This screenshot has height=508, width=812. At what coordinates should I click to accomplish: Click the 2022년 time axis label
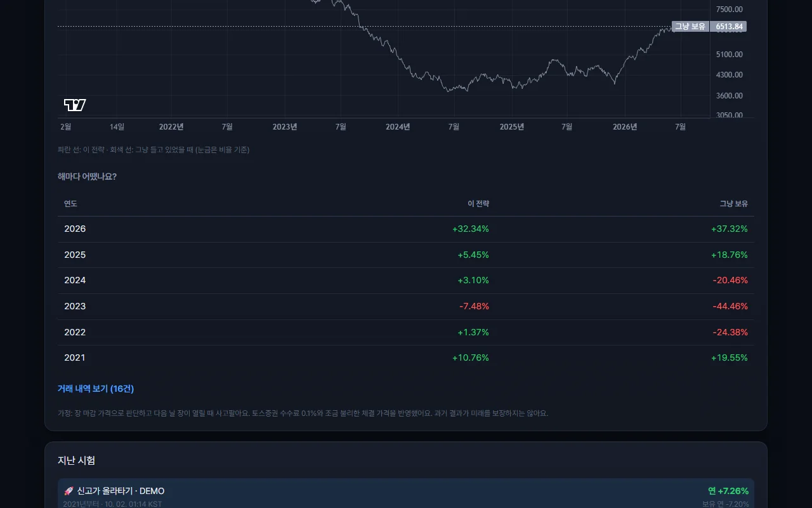(171, 127)
